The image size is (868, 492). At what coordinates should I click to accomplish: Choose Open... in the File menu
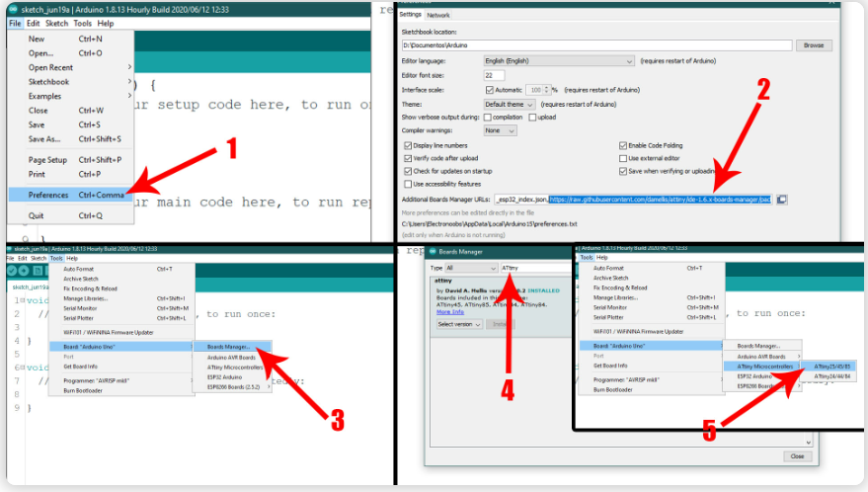pos(71,53)
